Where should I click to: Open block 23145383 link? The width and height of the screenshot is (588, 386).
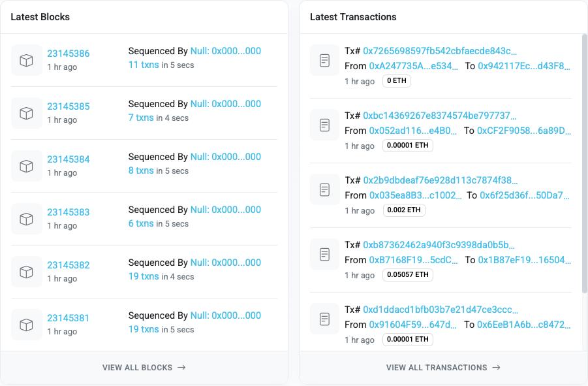(x=69, y=212)
